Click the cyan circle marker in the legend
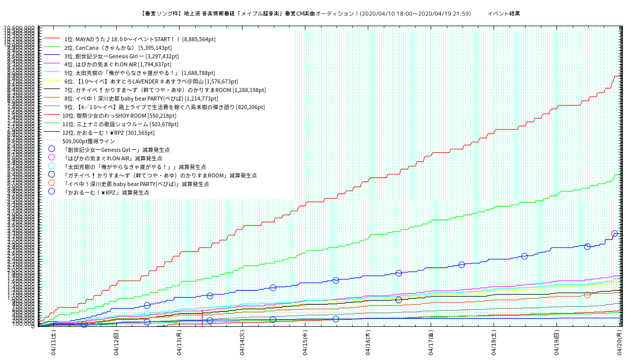The height and width of the screenshot is (362, 644). pyautogui.click(x=51, y=165)
